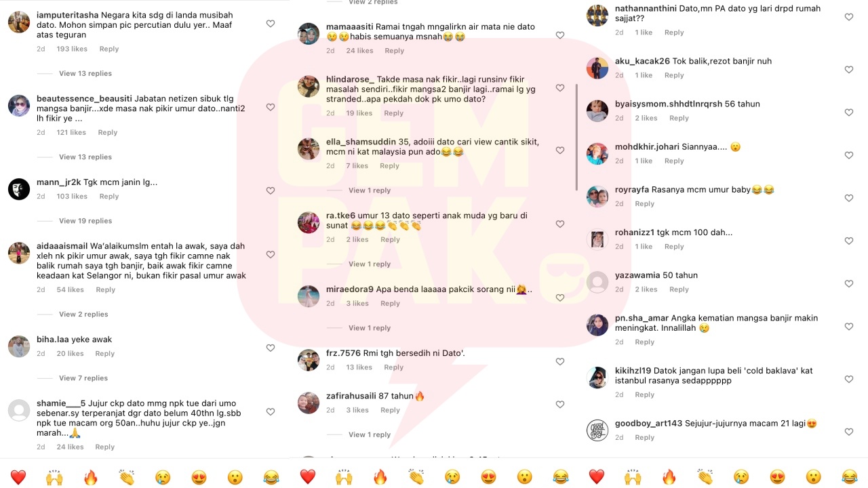Expand 19 replies under mann__jr2k

85,221
